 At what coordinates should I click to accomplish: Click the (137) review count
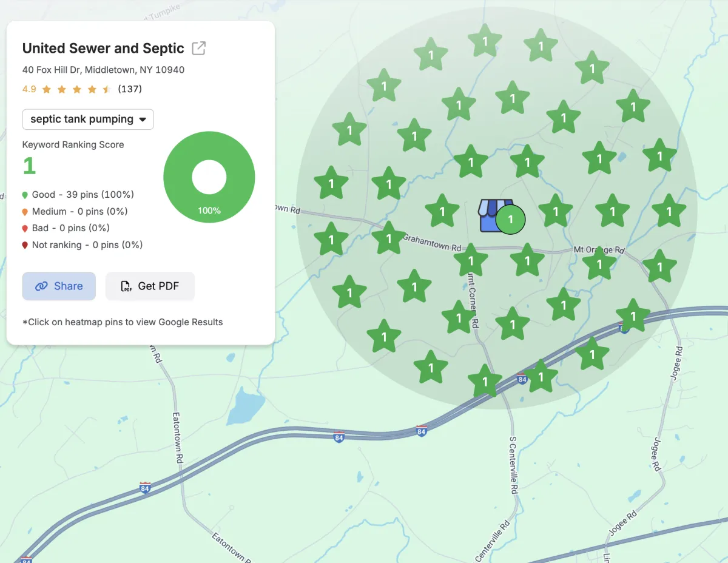click(130, 89)
